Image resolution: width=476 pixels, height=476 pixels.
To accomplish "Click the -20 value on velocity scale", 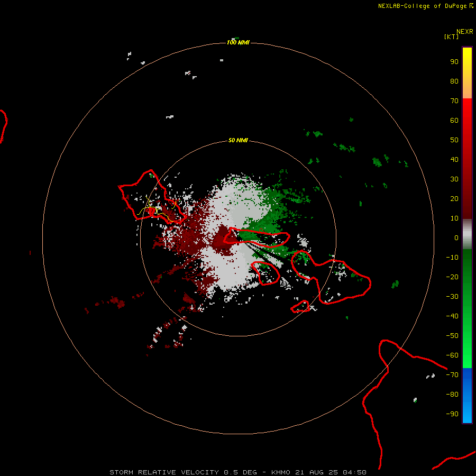I will click(x=452, y=277).
